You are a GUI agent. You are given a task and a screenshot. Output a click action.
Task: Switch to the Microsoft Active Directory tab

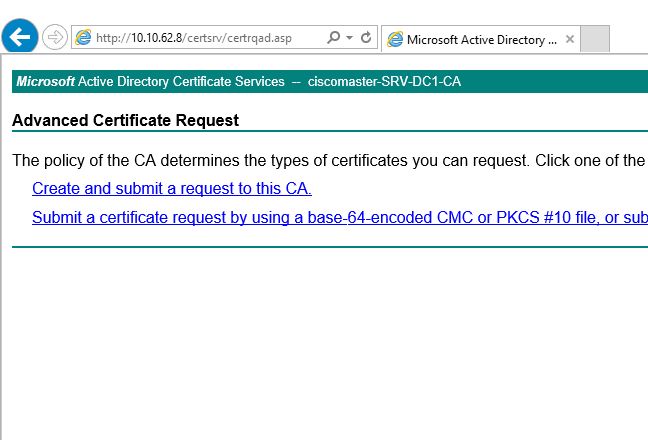(481, 39)
